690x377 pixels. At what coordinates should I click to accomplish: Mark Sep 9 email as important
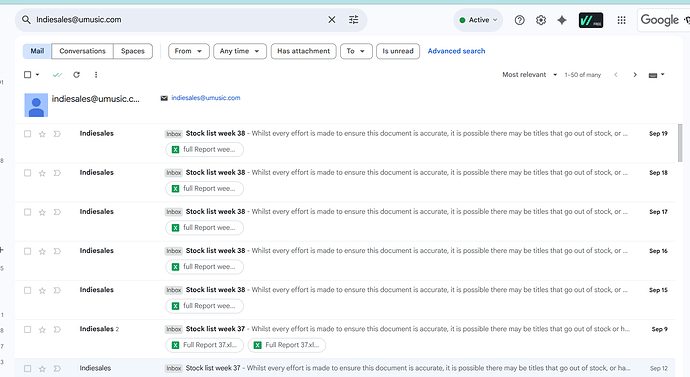point(57,329)
